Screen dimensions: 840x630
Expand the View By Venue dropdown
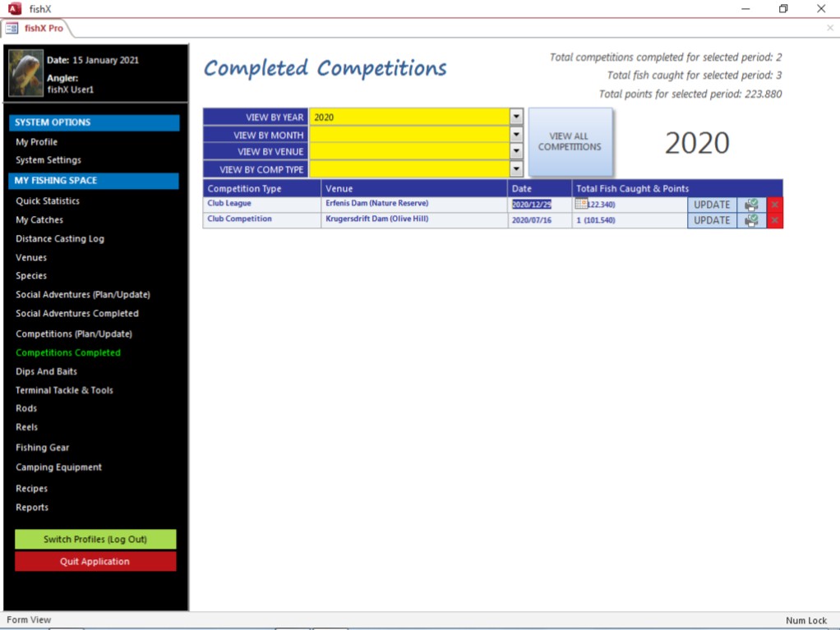click(x=516, y=152)
